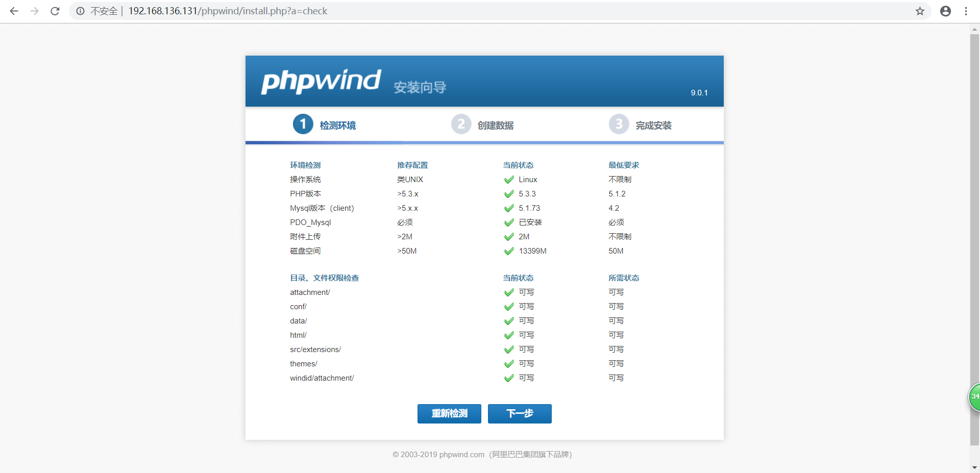
Task: Click the scrollbar up arrow
Action: [x=974, y=29]
